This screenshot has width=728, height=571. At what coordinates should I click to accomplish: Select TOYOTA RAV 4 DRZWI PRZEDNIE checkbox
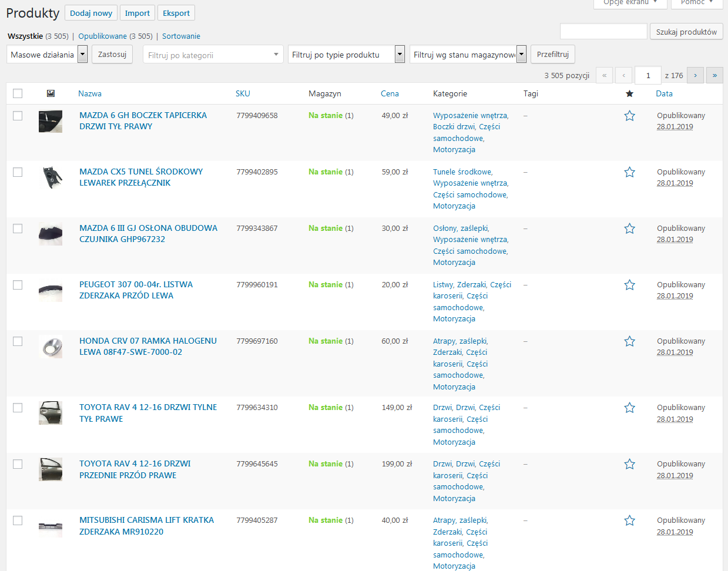click(18, 464)
